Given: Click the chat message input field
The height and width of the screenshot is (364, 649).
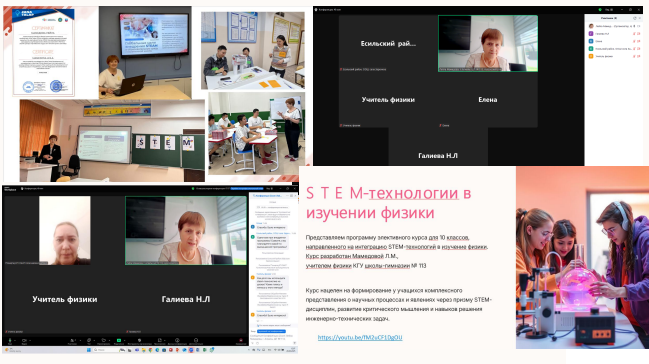Looking at the screenshot, I should click(273, 337).
